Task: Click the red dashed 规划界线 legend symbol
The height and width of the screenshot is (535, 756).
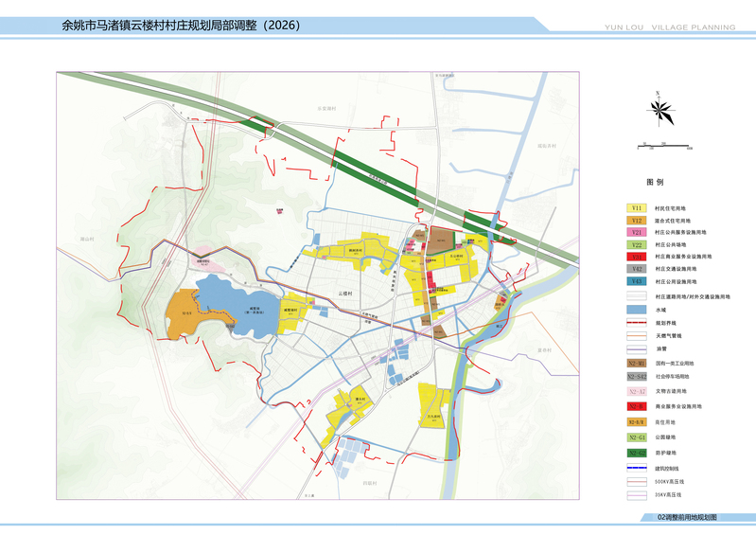Action: [x=637, y=323]
